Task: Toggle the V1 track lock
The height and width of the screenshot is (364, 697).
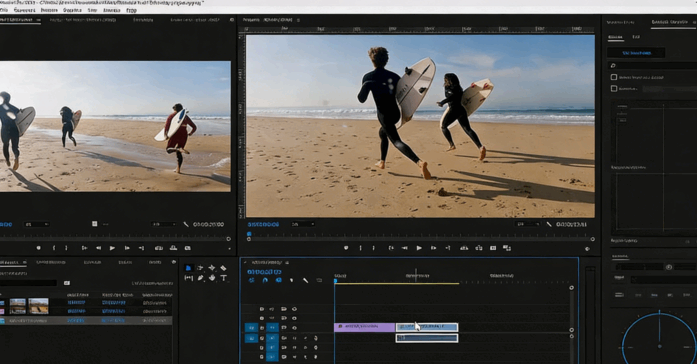Action: [x=262, y=328]
